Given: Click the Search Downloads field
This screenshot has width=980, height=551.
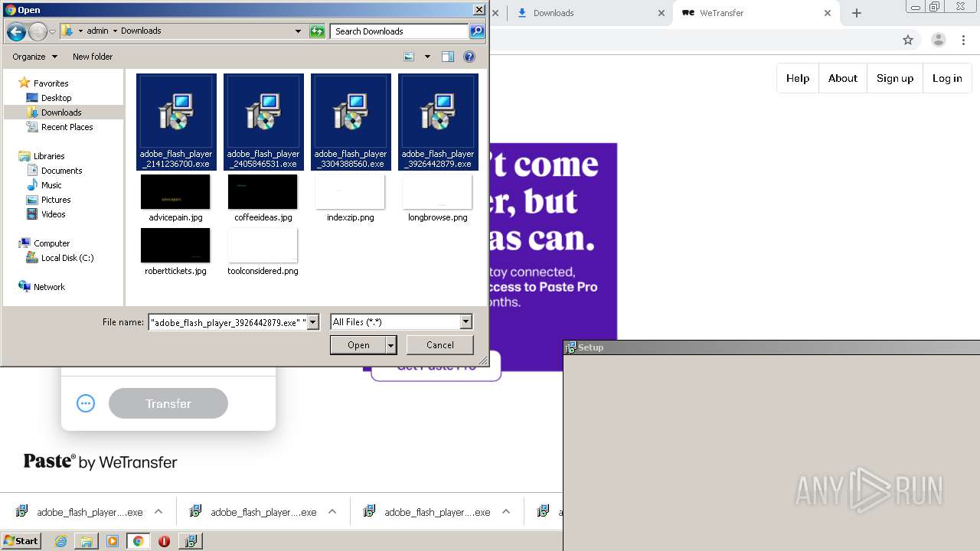Looking at the screenshot, I should [400, 31].
